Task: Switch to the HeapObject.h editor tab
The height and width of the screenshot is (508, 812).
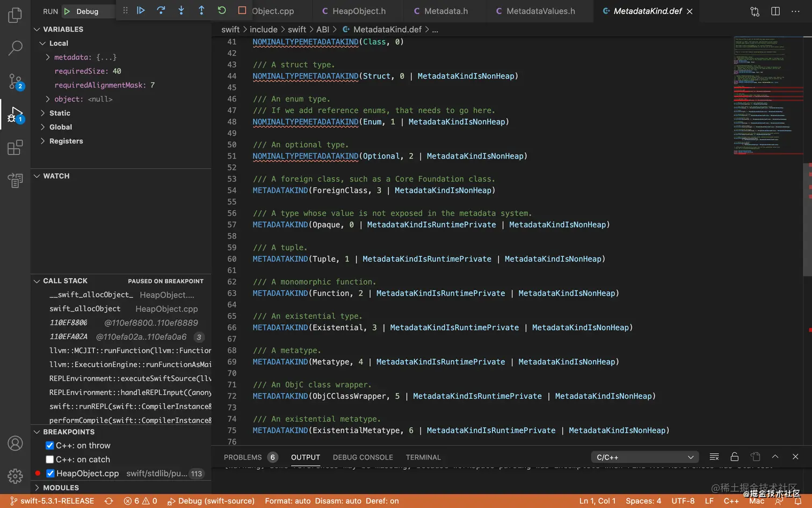Action: (358, 11)
